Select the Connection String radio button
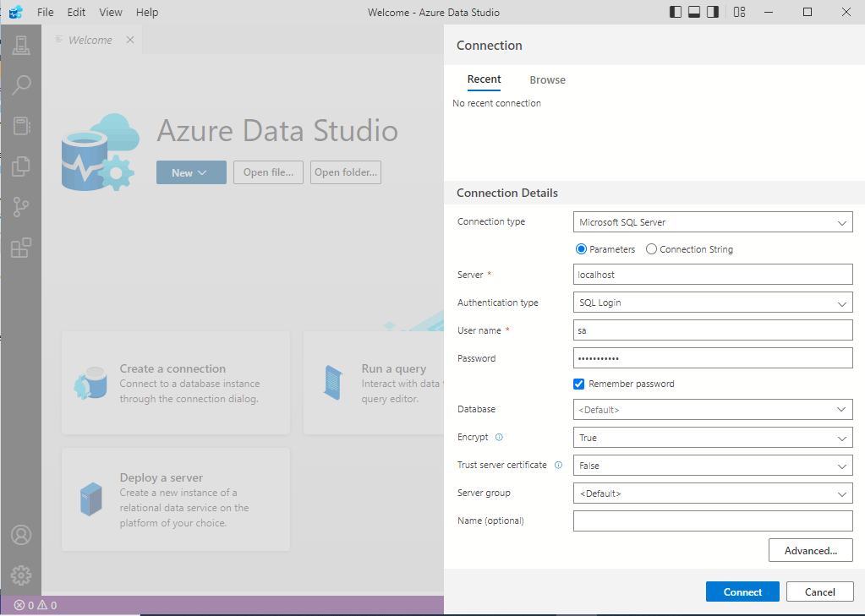 (x=651, y=248)
